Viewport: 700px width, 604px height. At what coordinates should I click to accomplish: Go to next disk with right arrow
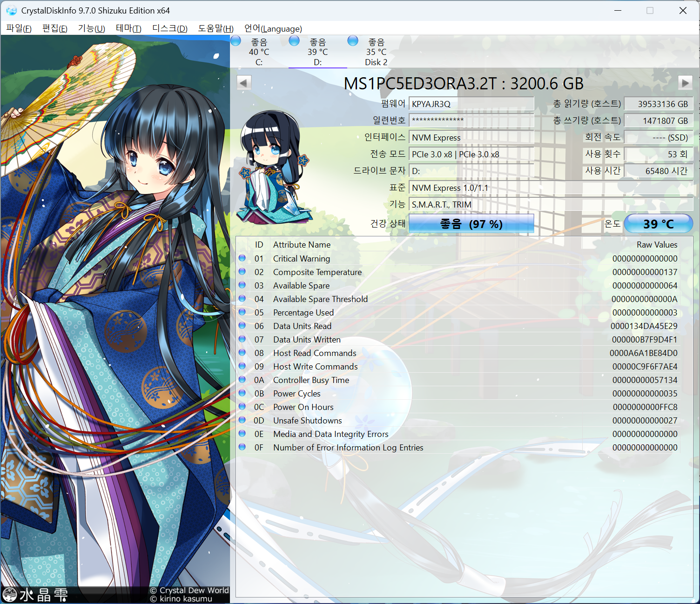pyautogui.click(x=685, y=83)
